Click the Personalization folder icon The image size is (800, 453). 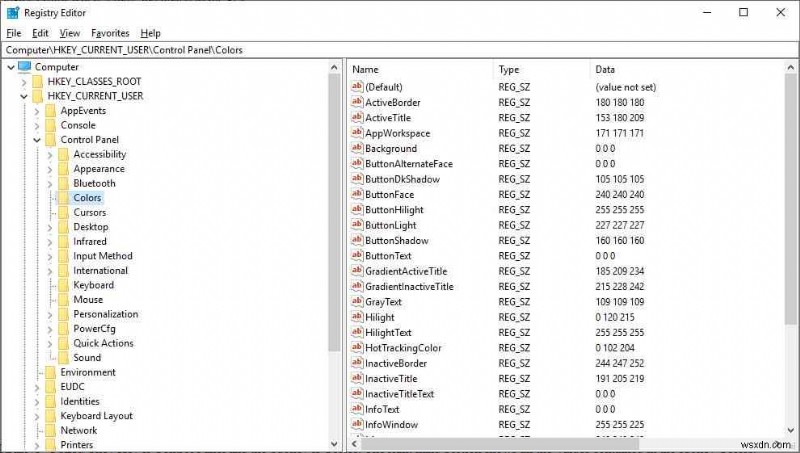(63, 314)
